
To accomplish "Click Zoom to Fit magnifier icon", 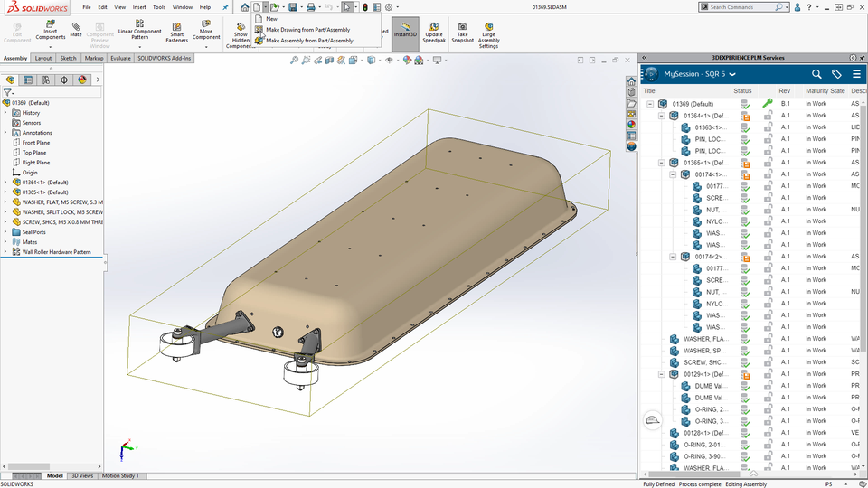I will pos(295,60).
